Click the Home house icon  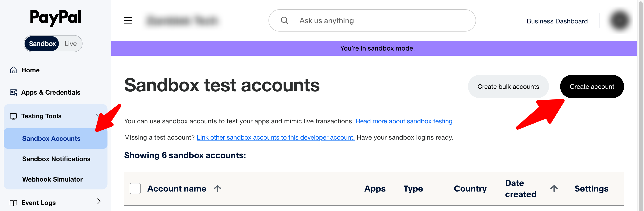pyautogui.click(x=13, y=70)
